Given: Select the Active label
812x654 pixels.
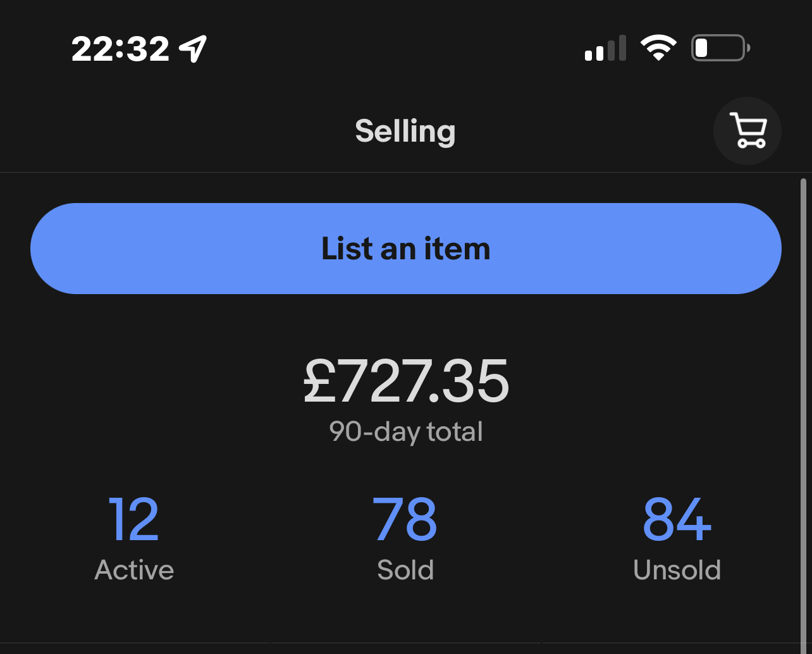Looking at the screenshot, I should point(134,570).
